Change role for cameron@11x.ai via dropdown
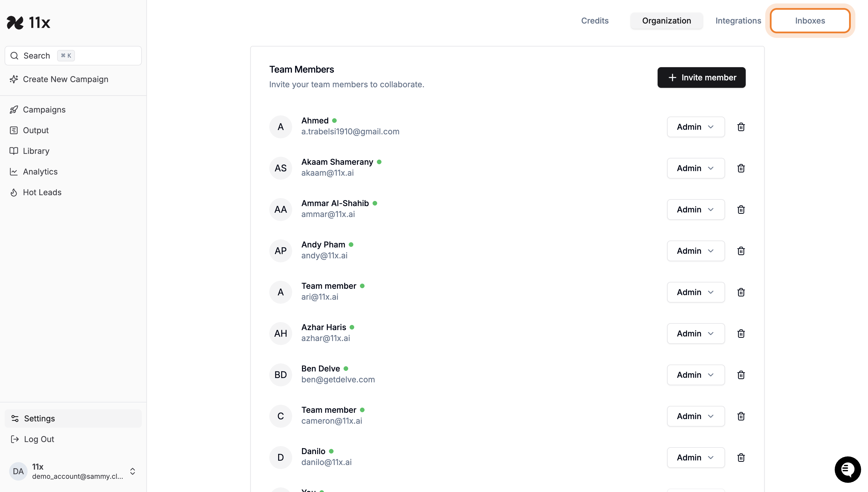Viewport: 868px width, 492px height. point(695,416)
